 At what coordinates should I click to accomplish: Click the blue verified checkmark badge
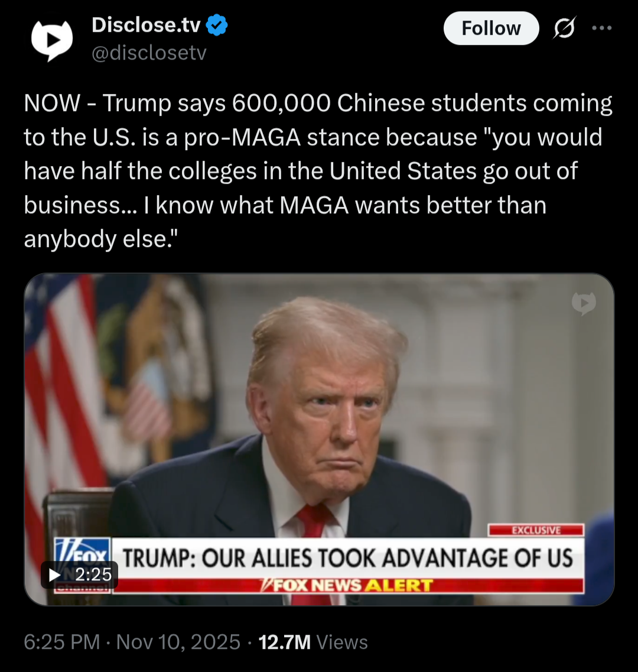click(x=217, y=25)
